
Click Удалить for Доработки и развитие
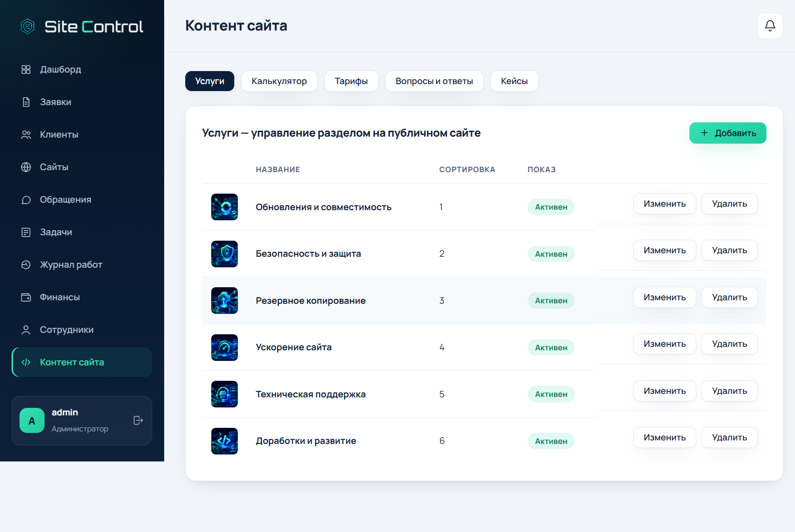point(729,437)
